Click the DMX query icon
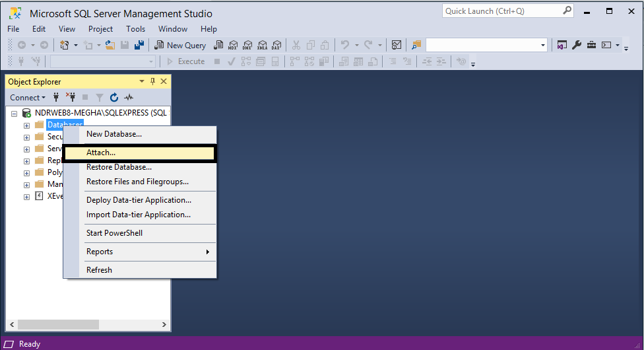The height and width of the screenshot is (350, 644). 247,46
